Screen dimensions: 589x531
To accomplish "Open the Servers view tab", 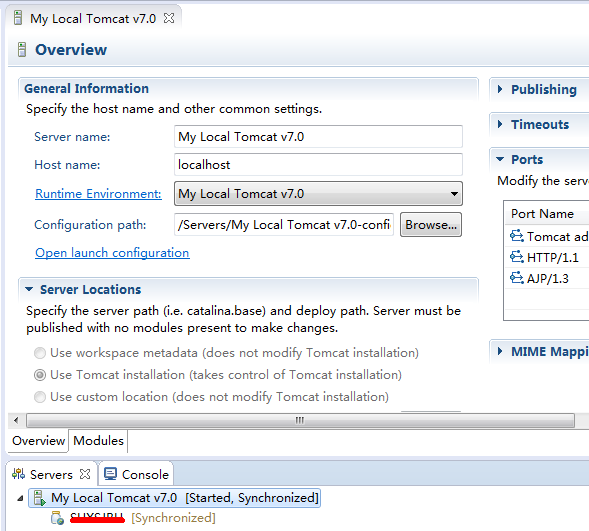I will 51,474.
